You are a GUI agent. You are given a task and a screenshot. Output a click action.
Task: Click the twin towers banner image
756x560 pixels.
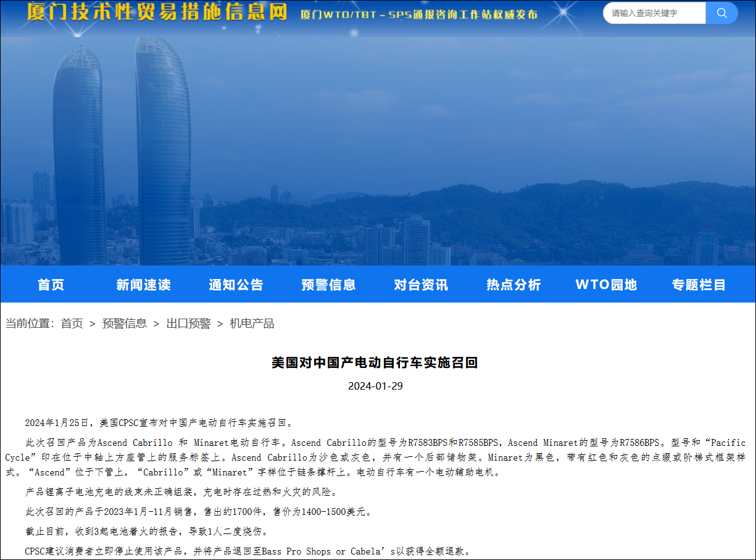pos(123,154)
